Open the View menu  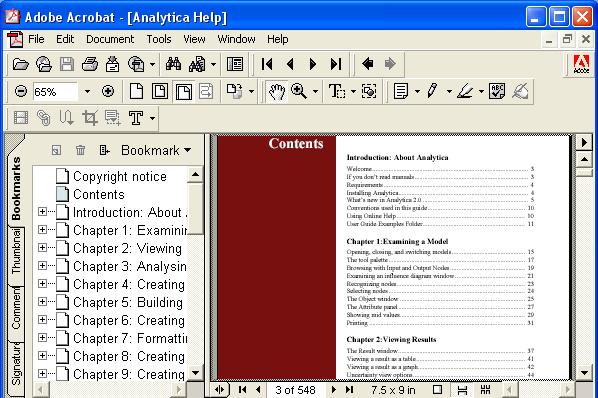click(194, 39)
